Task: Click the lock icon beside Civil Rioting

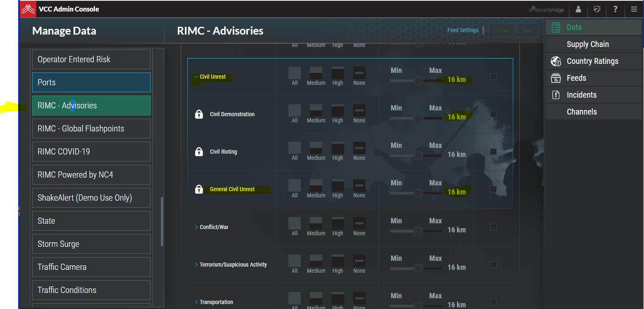Action: pyautogui.click(x=199, y=152)
